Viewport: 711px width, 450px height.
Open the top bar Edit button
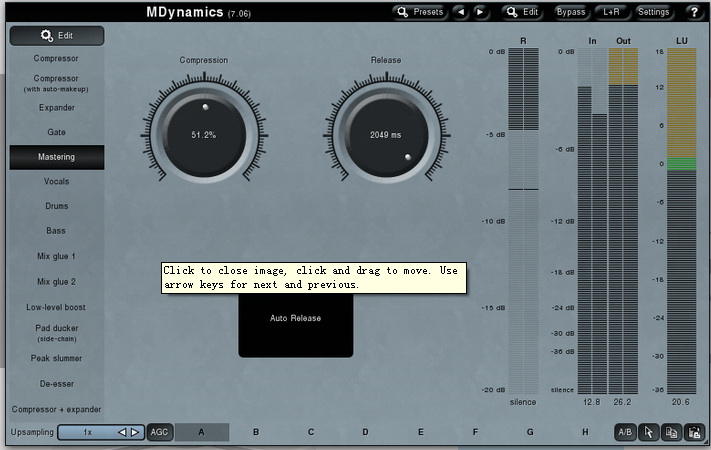[522, 12]
